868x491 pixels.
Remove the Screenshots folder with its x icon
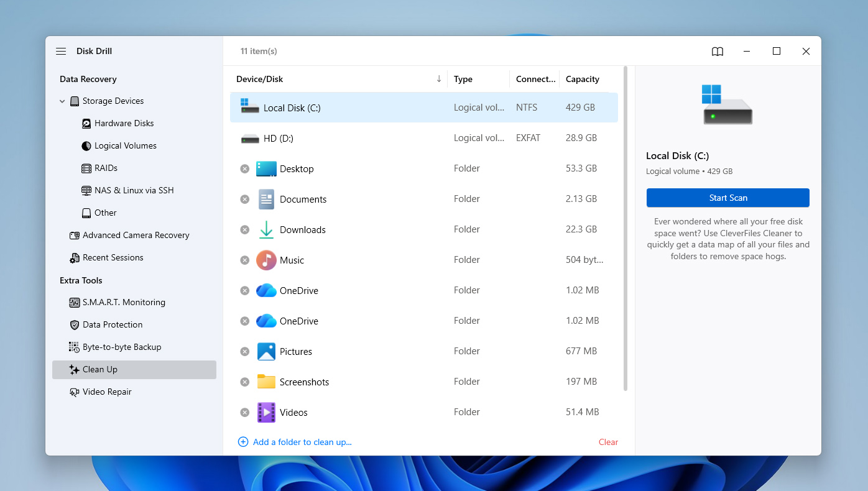click(245, 382)
